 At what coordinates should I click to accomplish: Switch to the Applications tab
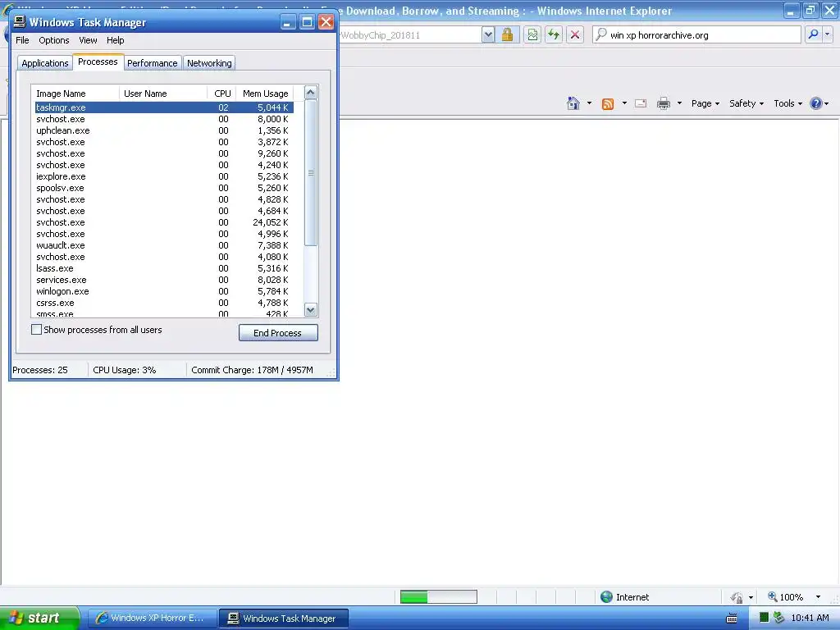[x=45, y=63]
